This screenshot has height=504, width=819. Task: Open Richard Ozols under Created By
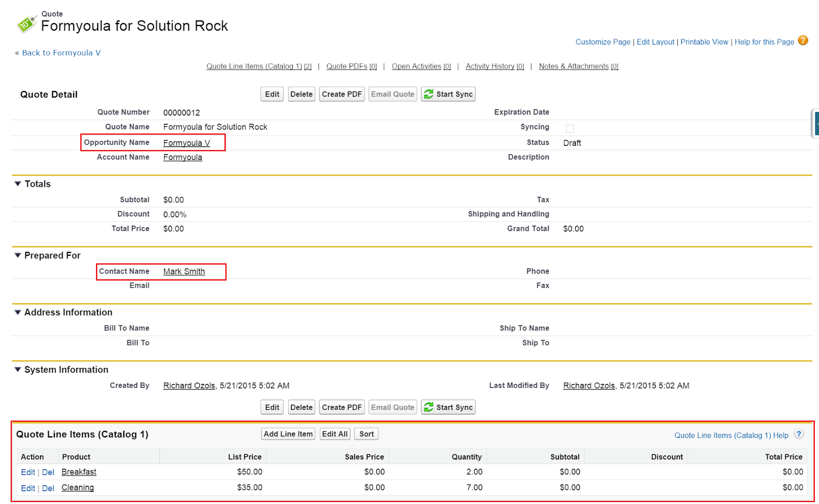[189, 386]
